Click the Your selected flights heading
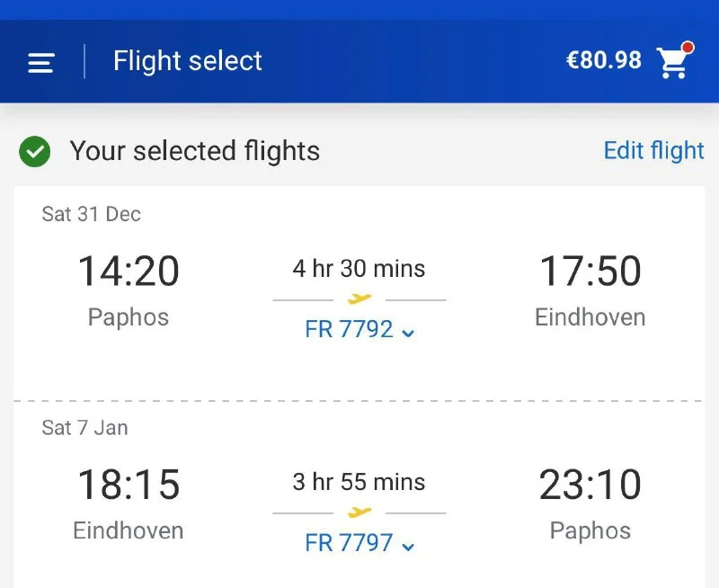719x588 pixels. pos(194,151)
